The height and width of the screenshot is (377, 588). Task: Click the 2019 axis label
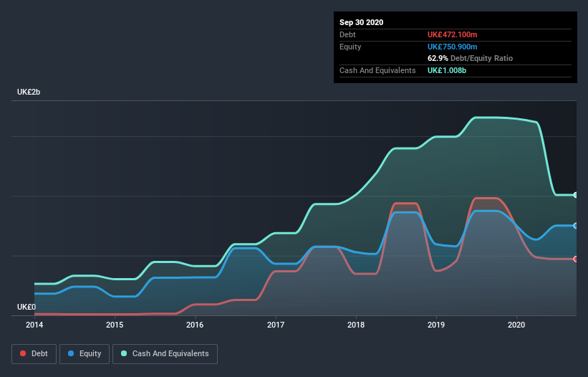436,325
